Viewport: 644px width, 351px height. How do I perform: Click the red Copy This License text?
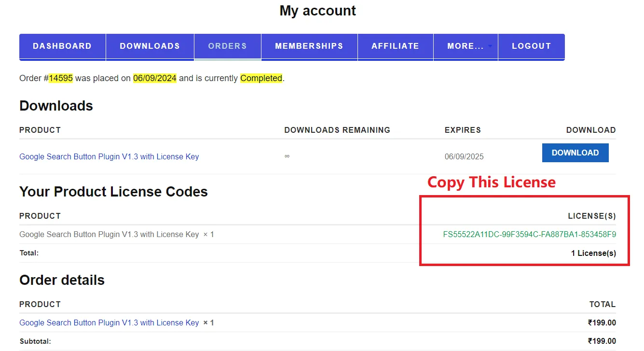click(x=491, y=183)
